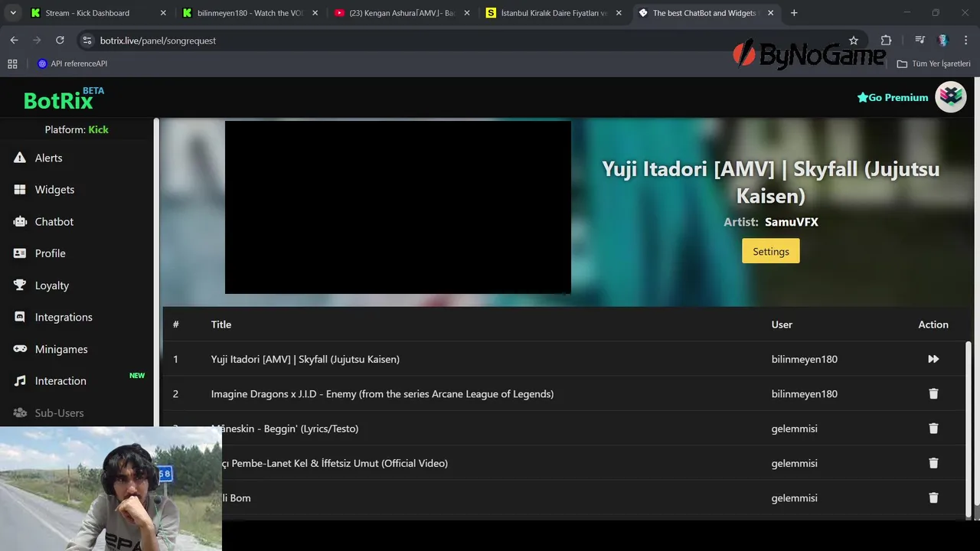This screenshot has height=551, width=980.
Task: Click the Action column header
Action: pyautogui.click(x=933, y=324)
